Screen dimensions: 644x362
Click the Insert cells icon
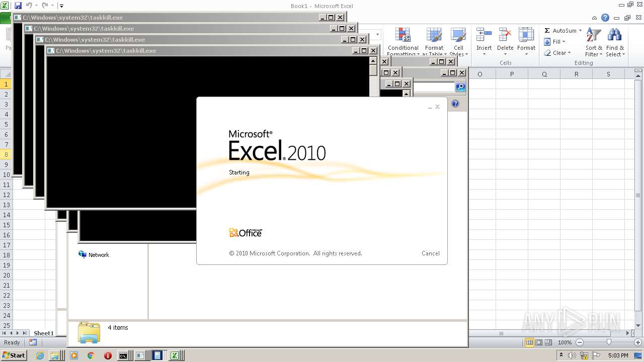tap(484, 35)
